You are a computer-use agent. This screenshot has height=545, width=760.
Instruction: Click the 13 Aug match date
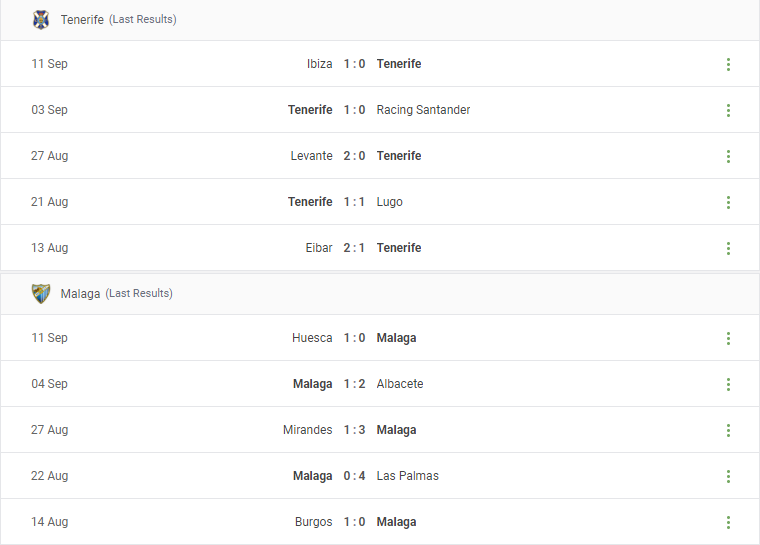point(49,248)
